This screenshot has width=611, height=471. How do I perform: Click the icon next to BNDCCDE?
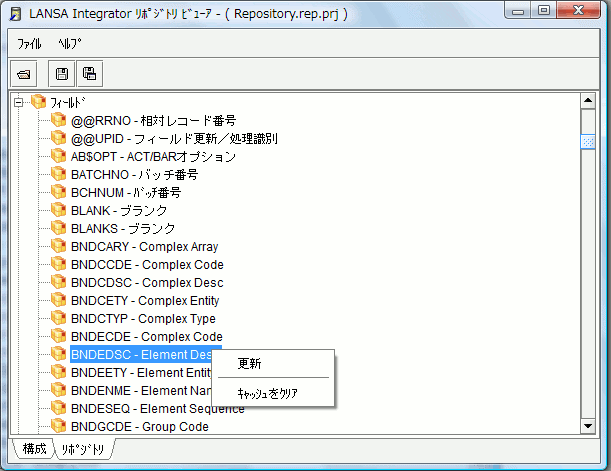[x=58, y=264]
